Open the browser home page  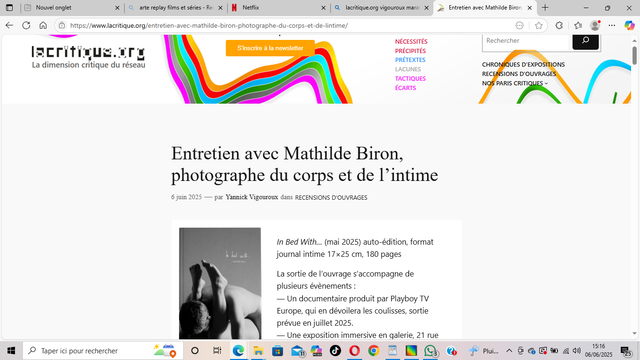43,25
